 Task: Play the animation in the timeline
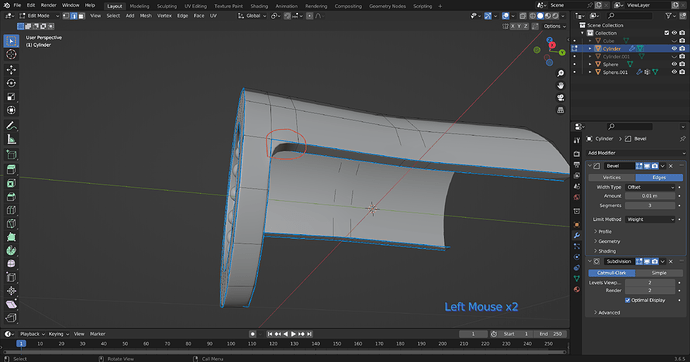(x=294, y=334)
